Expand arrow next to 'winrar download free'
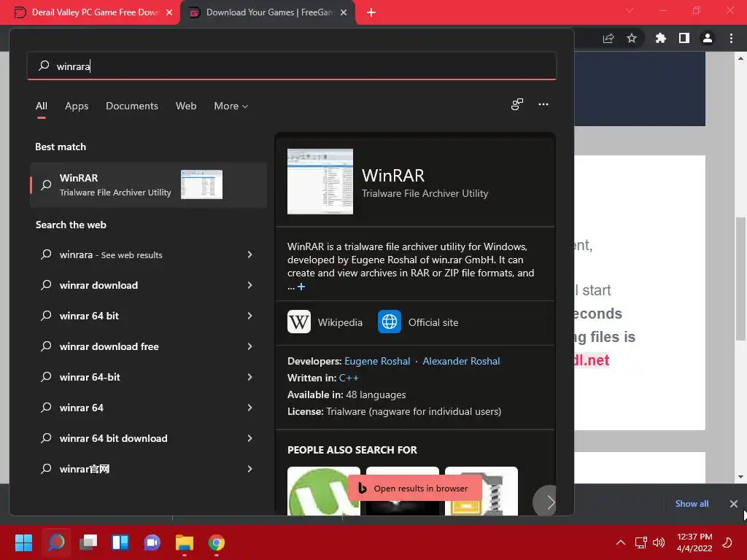 249,346
